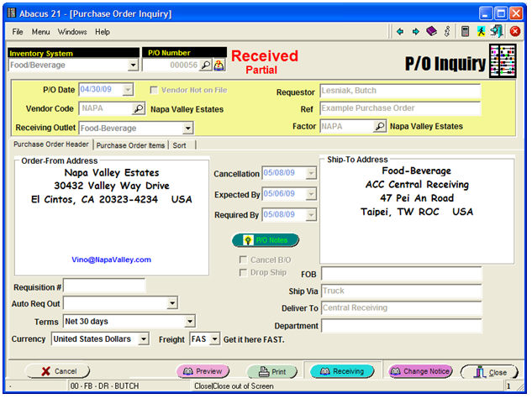Click the green P/O Notes button
This screenshot has height=399, width=532.
point(266,240)
